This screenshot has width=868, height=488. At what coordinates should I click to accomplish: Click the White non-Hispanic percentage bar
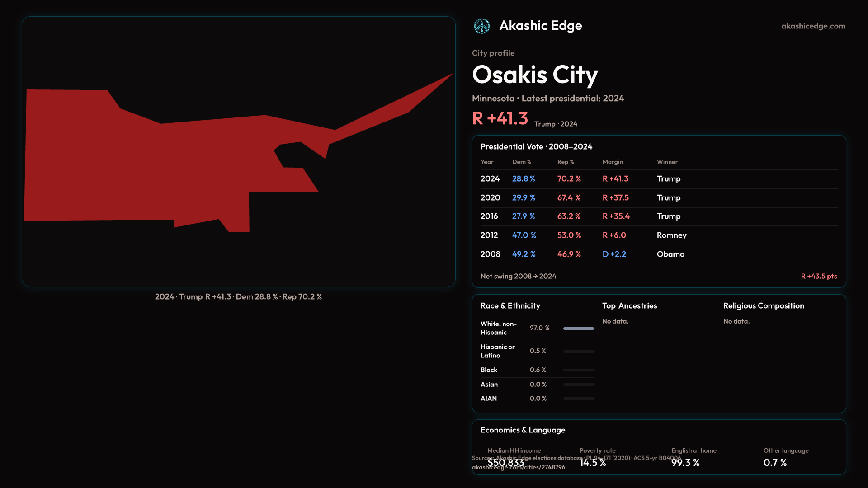click(578, 328)
